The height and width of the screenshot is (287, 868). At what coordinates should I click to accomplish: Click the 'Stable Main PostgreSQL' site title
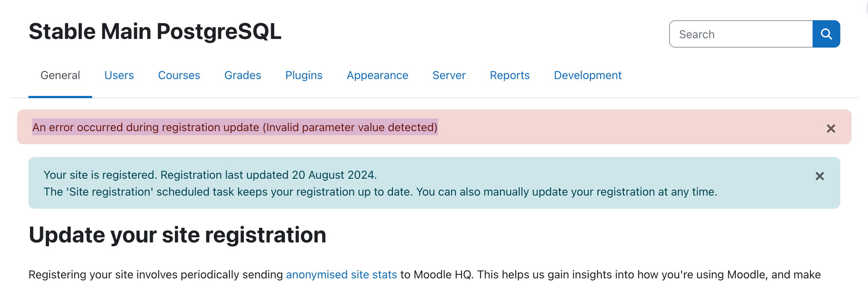click(155, 31)
